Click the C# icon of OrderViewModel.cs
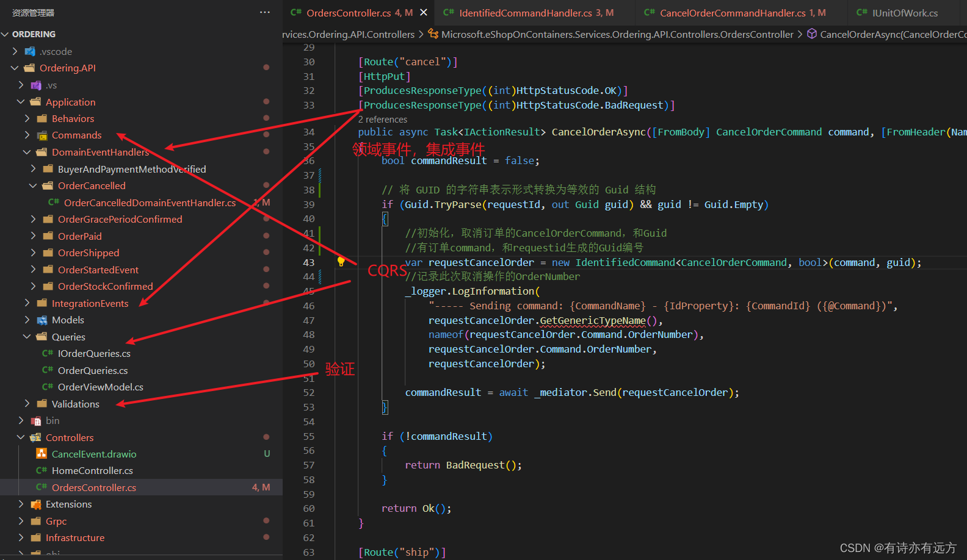The height and width of the screenshot is (560, 967). [x=48, y=387]
